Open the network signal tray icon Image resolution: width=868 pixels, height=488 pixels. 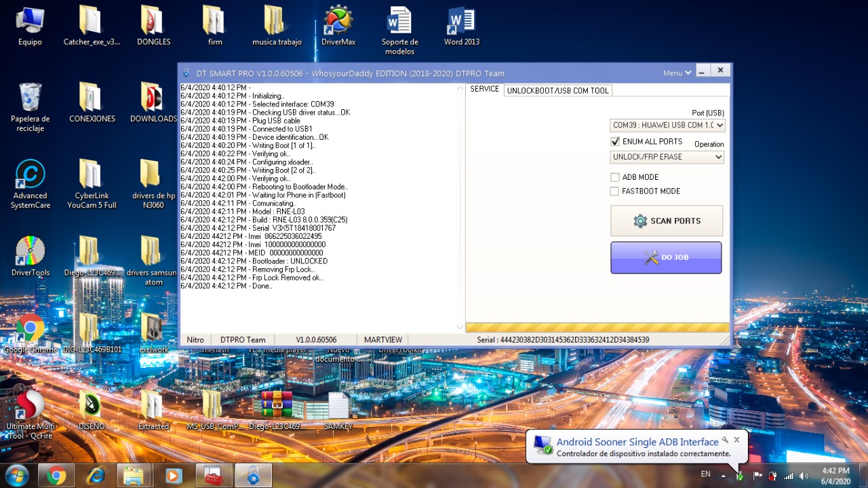tap(788, 476)
